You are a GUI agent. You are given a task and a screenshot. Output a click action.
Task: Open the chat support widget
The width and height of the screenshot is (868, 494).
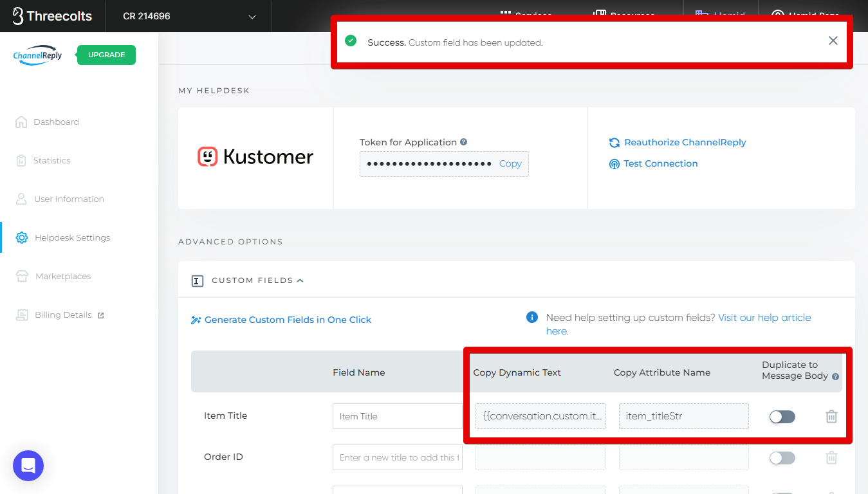click(x=28, y=466)
